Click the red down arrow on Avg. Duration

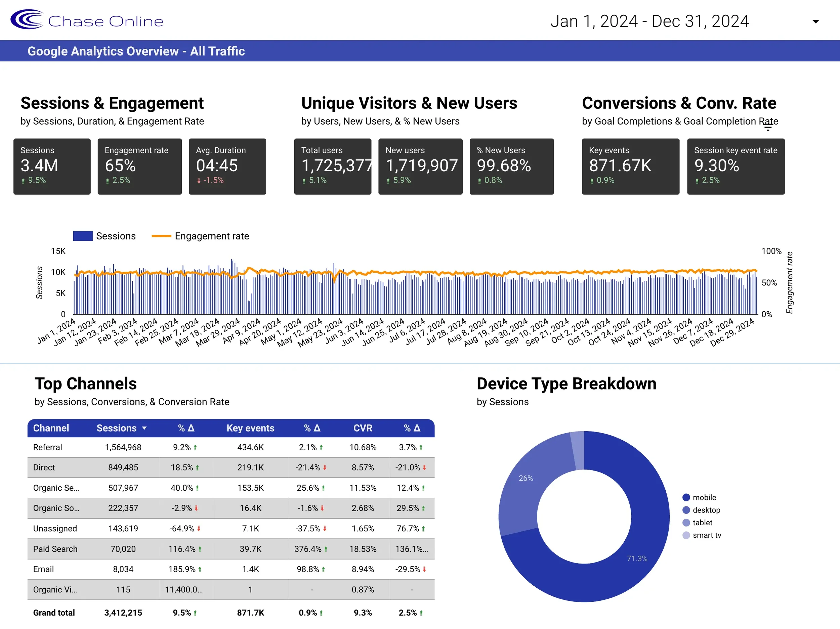tap(199, 181)
